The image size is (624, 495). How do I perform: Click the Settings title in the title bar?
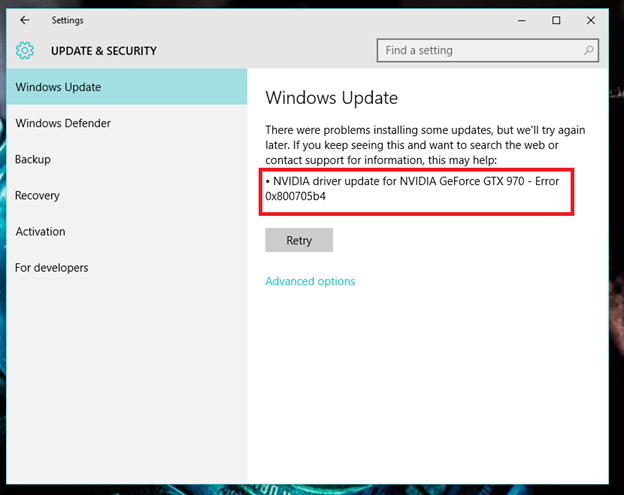click(x=68, y=20)
